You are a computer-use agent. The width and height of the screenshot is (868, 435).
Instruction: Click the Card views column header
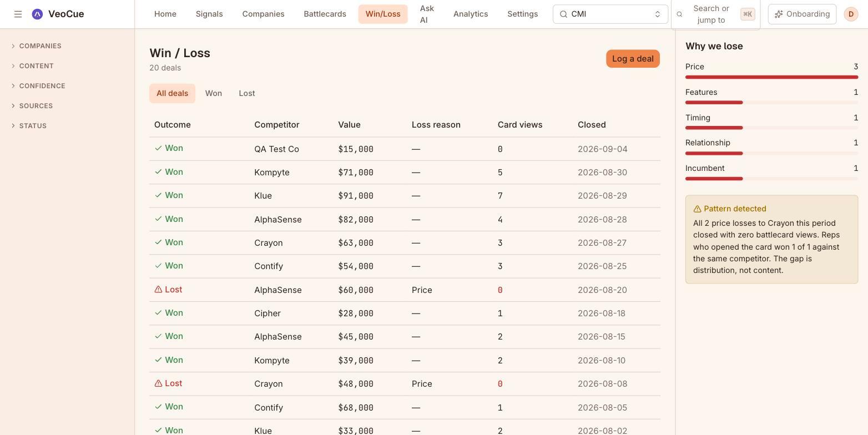[520, 125]
